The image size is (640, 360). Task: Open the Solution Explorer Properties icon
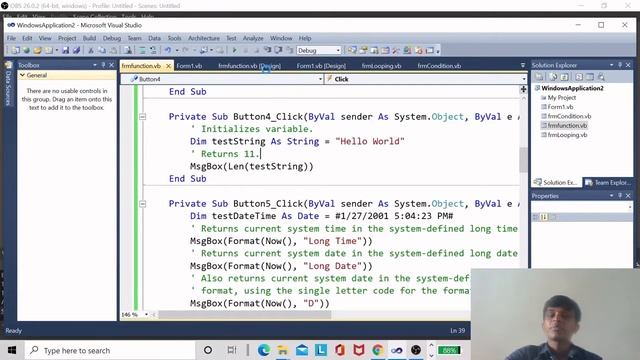click(539, 77)
